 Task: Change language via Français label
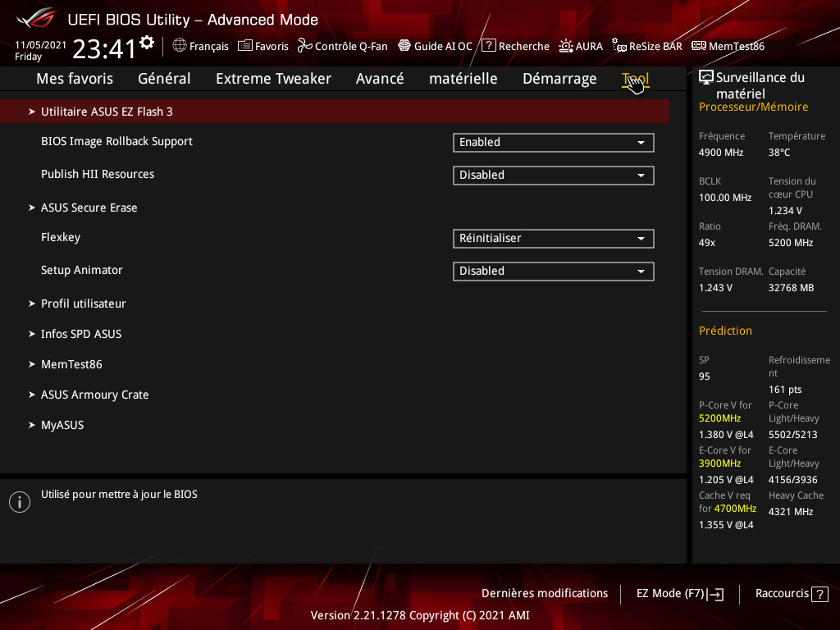click(x=209, y=47)
